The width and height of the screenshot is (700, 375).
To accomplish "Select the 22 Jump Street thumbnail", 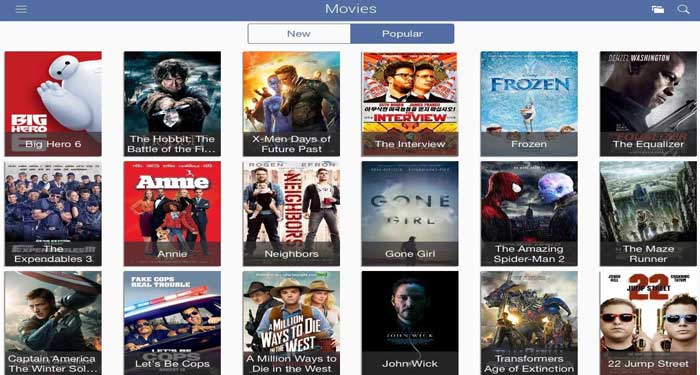I will point(648,323).
